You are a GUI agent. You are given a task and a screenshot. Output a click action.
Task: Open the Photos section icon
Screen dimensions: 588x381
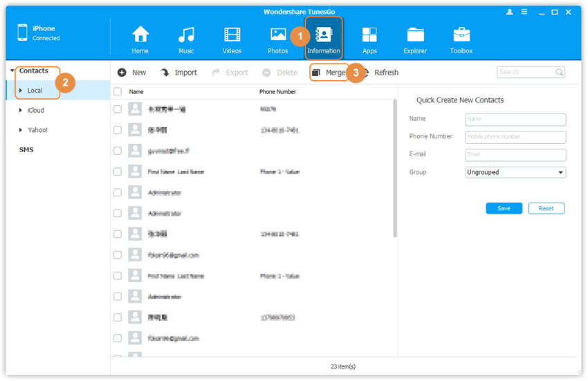[x=278, y=35]
